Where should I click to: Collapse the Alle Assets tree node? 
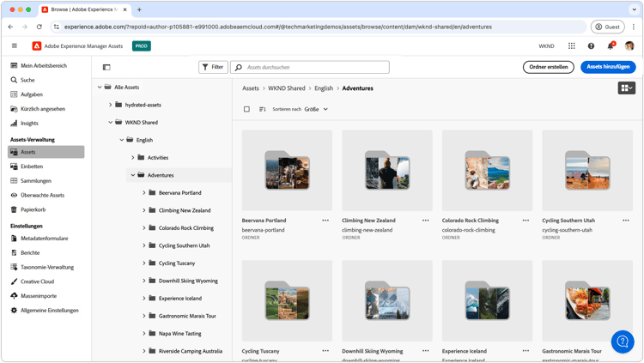(100, 87)
